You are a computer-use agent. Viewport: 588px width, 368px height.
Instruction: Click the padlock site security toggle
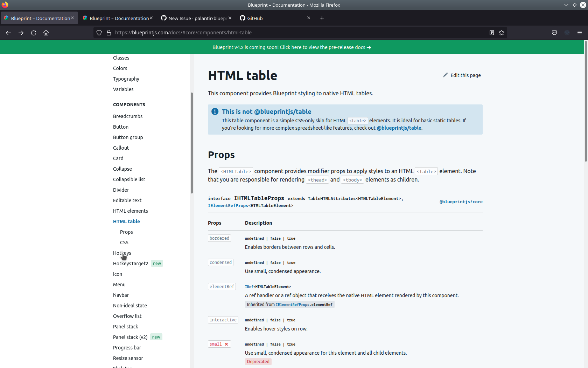click(x=109, y=33)
